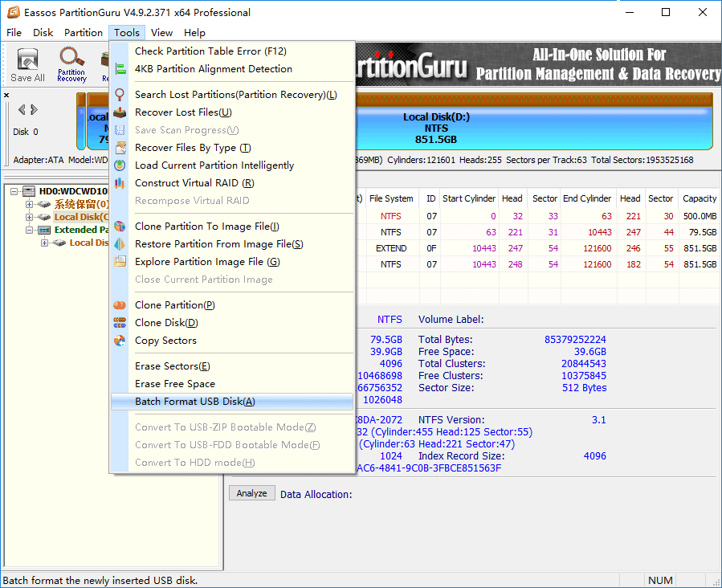Viewport: 722px width, 588px height.
Task: Go to previous disk with left arrow
Action: 22,109
